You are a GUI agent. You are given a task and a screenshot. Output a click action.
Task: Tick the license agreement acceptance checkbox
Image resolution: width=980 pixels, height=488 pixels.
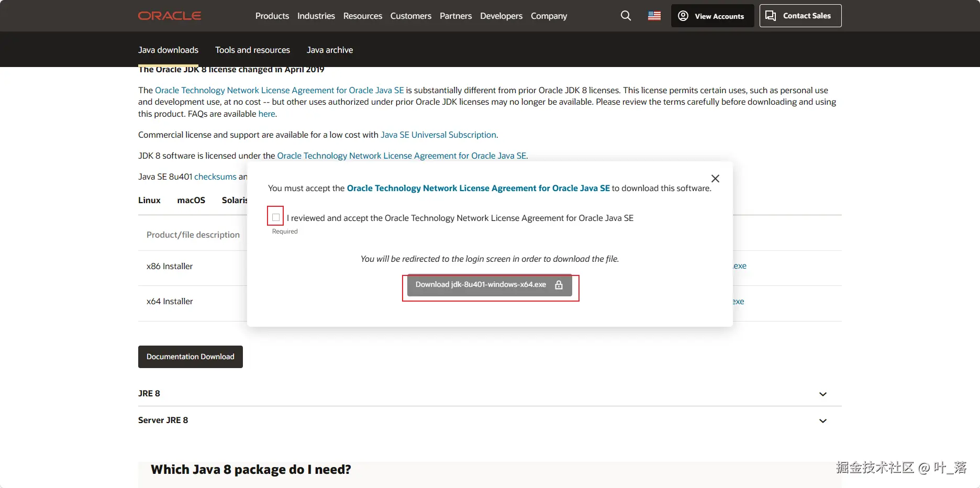(276, 217)
